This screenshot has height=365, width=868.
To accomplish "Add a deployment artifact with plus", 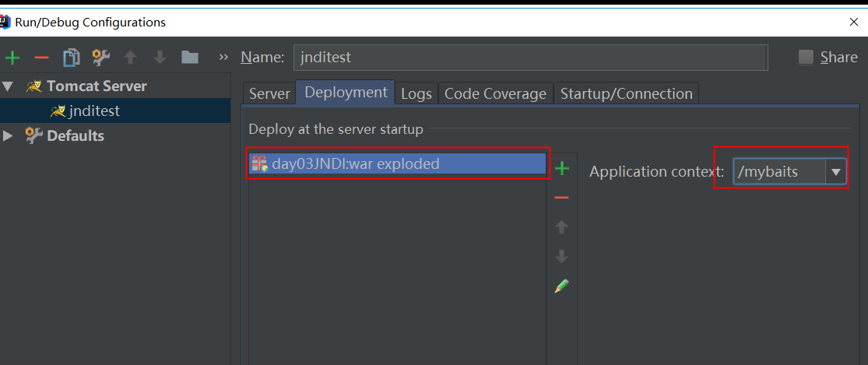I will click(x=561, y=168).
